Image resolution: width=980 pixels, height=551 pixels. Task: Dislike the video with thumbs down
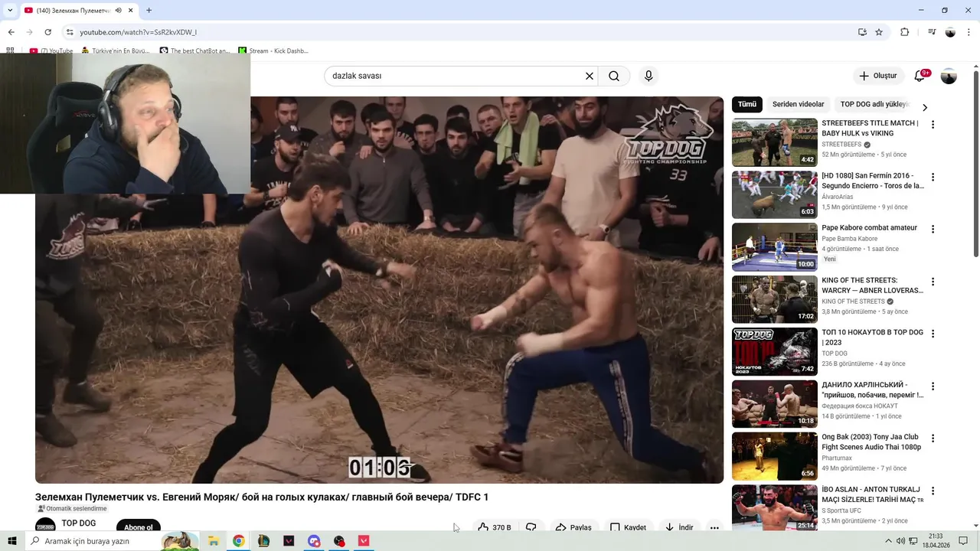pos(531,527)
